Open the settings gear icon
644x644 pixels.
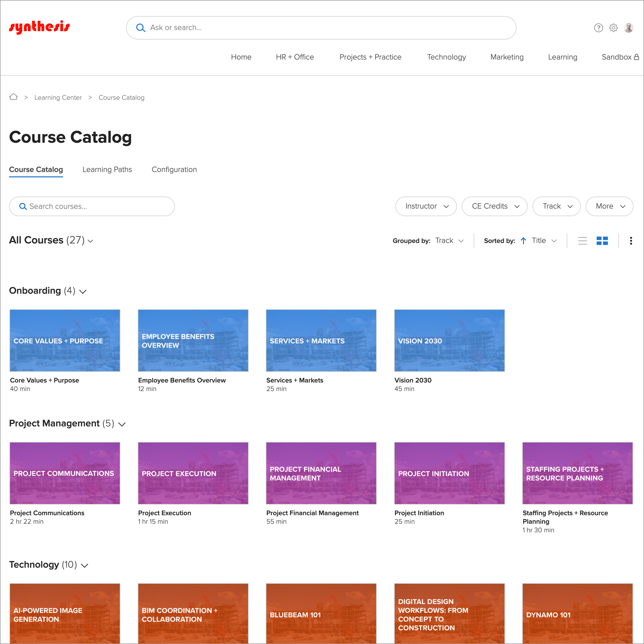click(613, 28)
